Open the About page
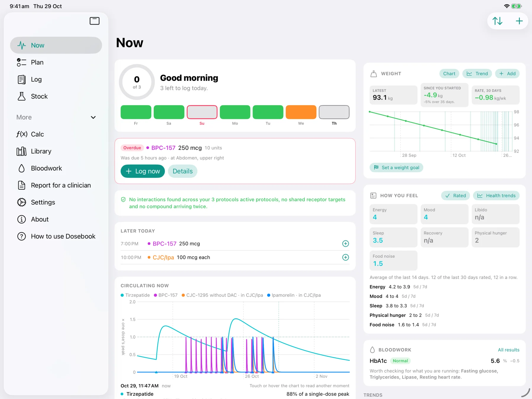 click(x=56, y=219)
